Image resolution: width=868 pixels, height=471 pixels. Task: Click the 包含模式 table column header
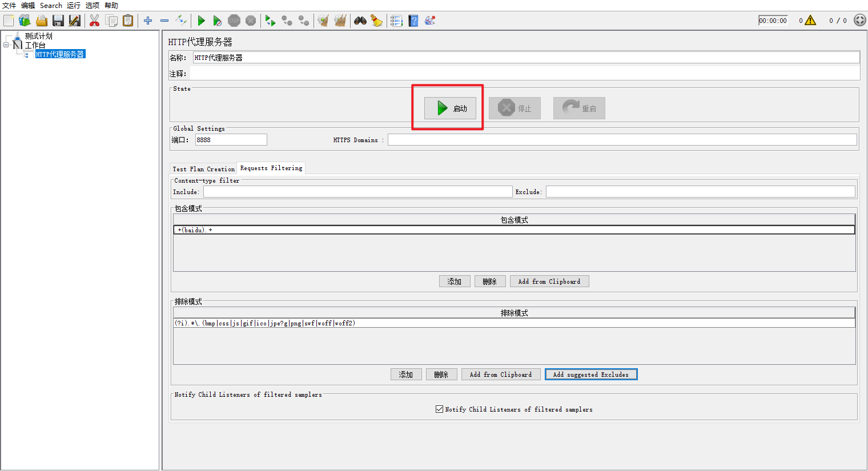pos(514,220)
